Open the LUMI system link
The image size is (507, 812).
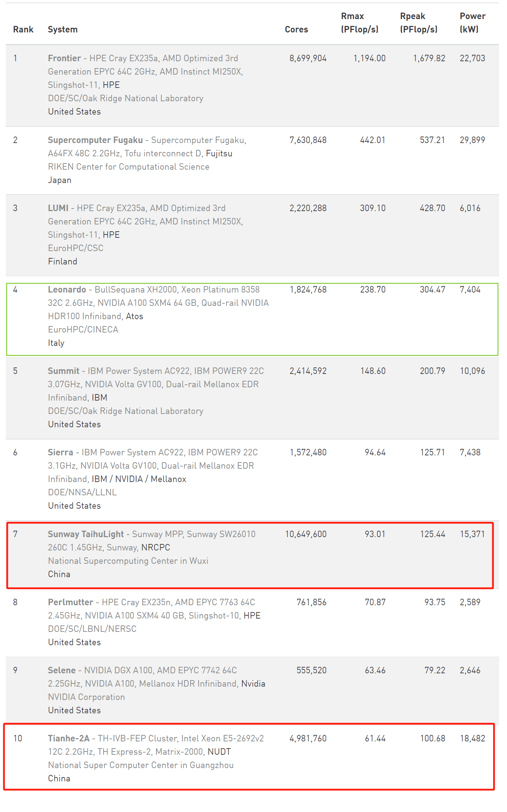(x=58, y=208)
